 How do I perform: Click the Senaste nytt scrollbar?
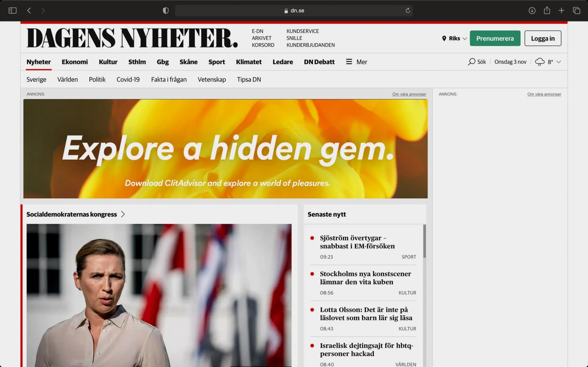[424, 241]
